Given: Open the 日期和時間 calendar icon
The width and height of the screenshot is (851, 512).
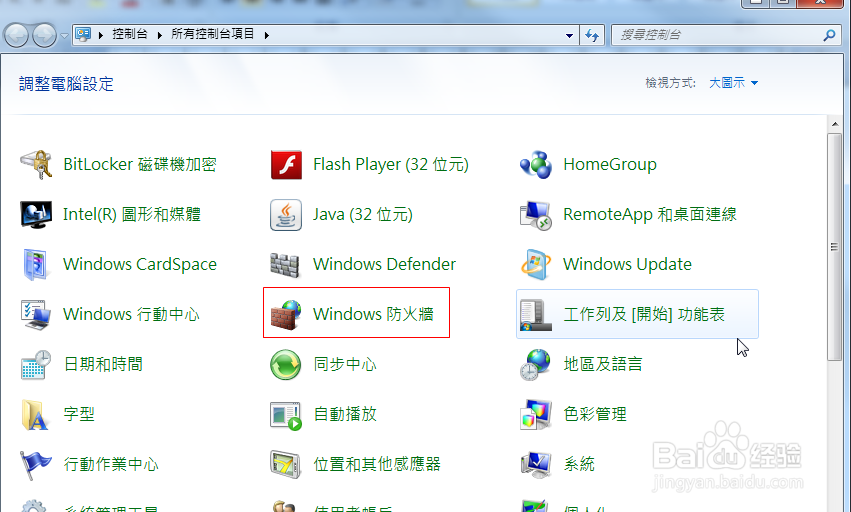Looking at the screenshot, I should [36, 365].
